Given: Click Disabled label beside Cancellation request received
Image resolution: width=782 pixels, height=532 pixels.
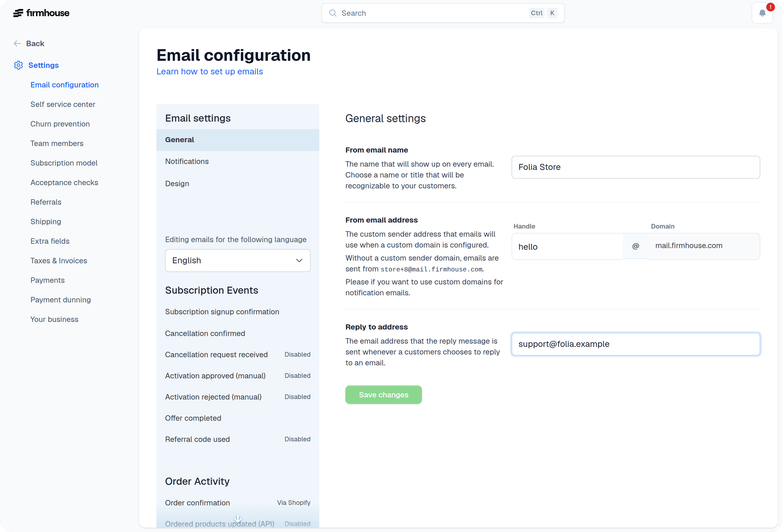Looking at the screenshot, I should tap(297, 354).
